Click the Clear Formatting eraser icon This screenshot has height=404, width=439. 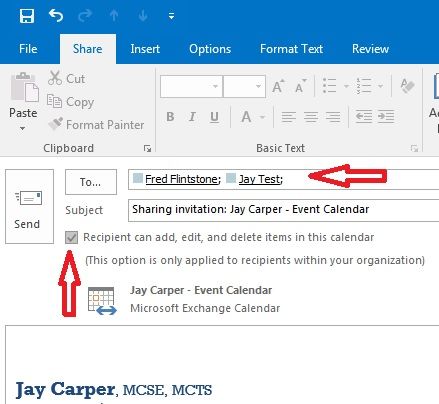[407, 86]
